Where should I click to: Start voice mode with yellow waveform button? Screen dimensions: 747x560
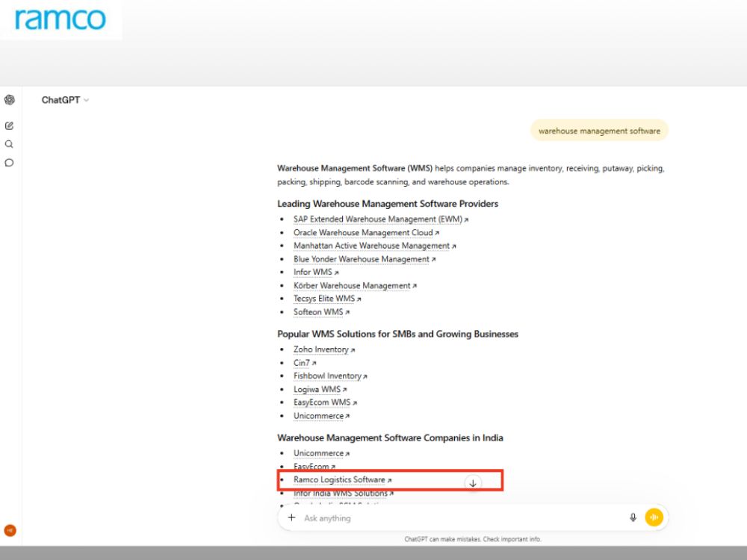pos(654,517)
